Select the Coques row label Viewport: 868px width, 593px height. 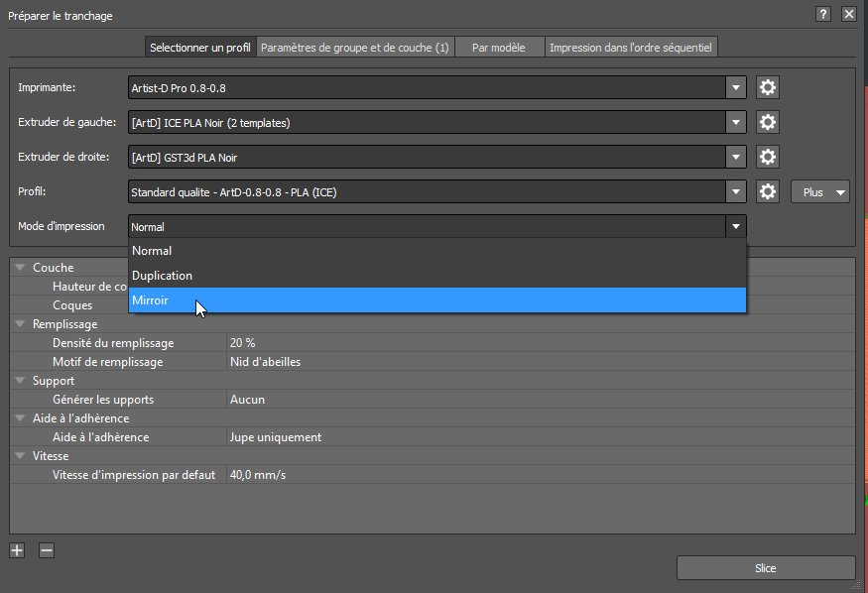click(72, 305)
